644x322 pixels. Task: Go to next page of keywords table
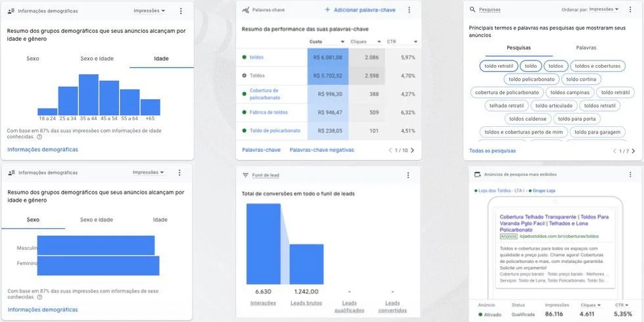[413, 150]
